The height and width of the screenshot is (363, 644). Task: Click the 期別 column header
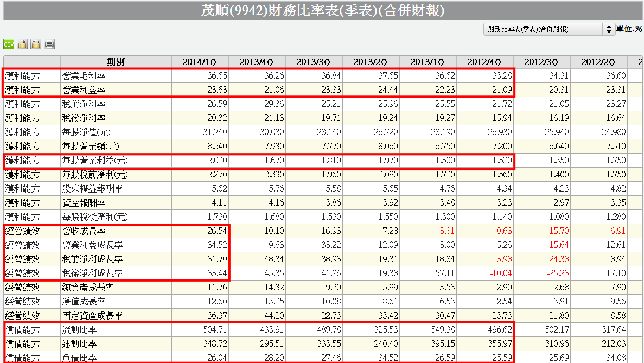pyautogui.click(x=116, y=62)
